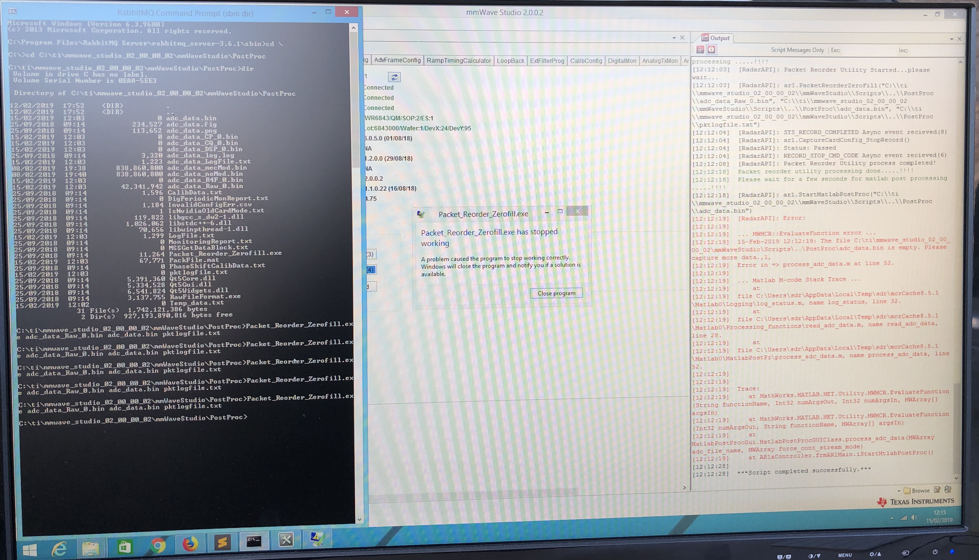The height and width of the screenshot is (560, 979).
Task: Open the Windows Start button
Action: click(30, 550)
